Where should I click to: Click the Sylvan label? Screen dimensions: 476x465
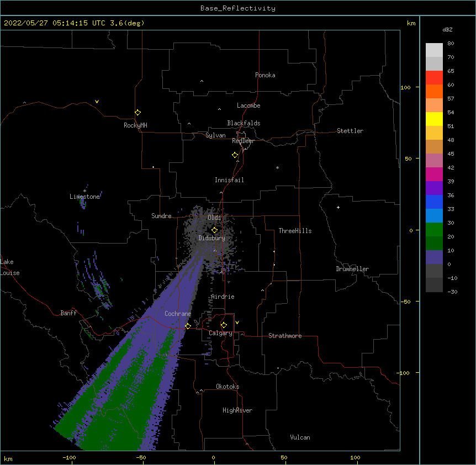click(x=215, y=135)
